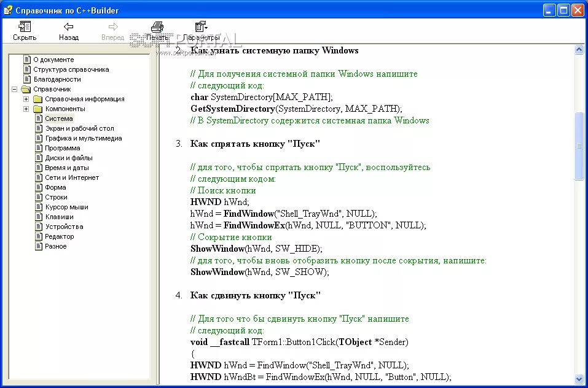Screen dimensions: 588x388
Task: Select the Сети и Интернет topic
Action: pyautogui.click(x=72, y=177)
